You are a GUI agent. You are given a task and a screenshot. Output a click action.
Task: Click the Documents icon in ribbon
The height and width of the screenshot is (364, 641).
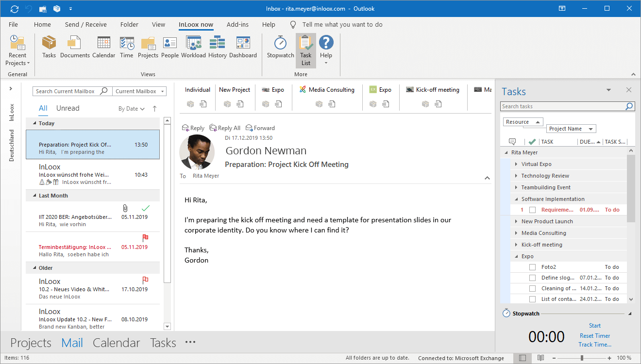(x=75, y=48)
